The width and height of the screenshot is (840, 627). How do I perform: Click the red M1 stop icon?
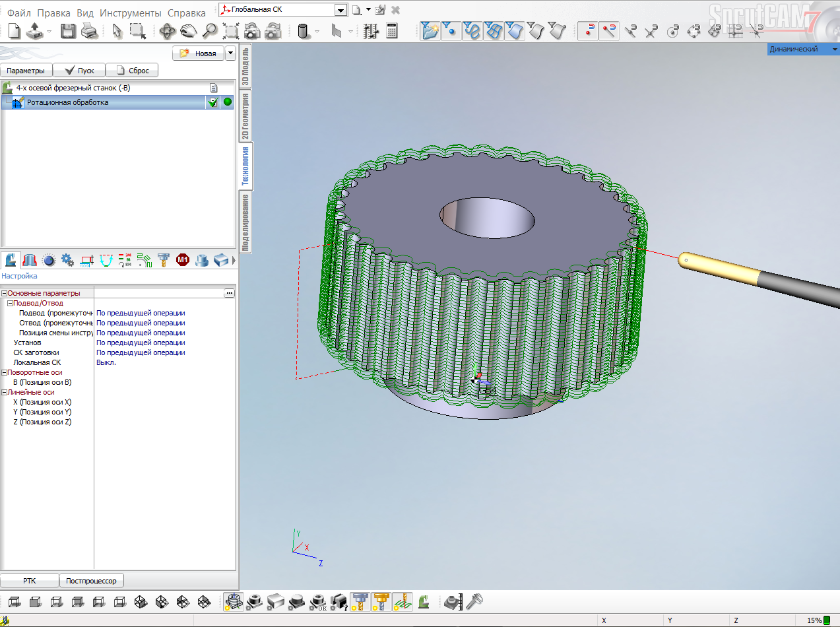[183, 260]
